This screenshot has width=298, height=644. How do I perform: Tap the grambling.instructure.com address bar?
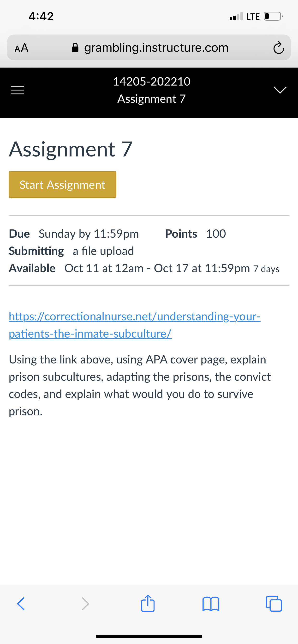coord(149,47)
